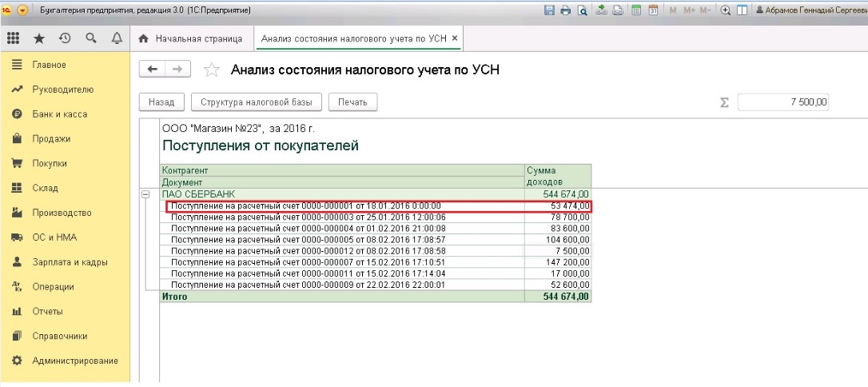Image resolution: width=868 pixels, height=387 pixels.
Task: Click the green arrow send icon
Action: [x=602, y=10]
